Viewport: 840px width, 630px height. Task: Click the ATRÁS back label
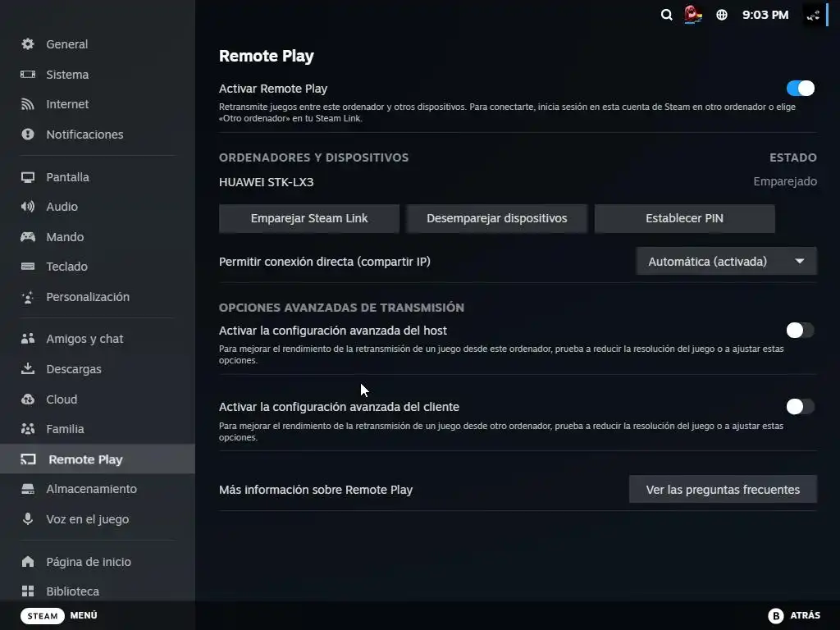pos(806,615)
